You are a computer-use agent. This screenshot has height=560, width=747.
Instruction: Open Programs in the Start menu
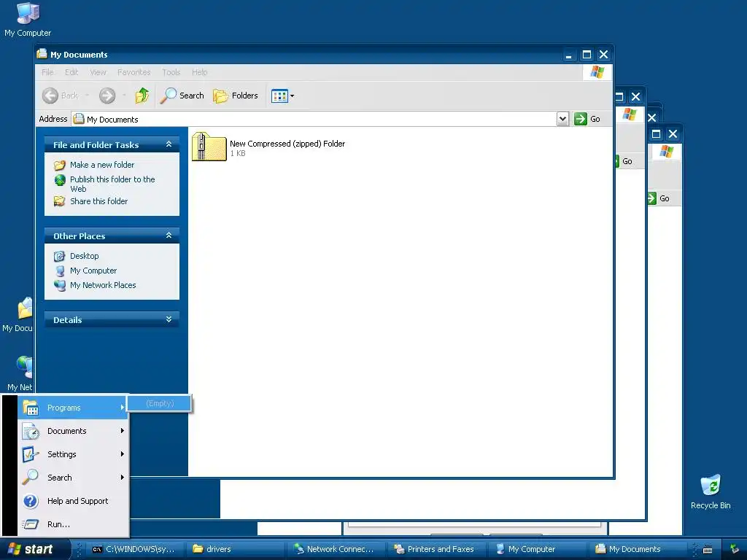point(73,408)
